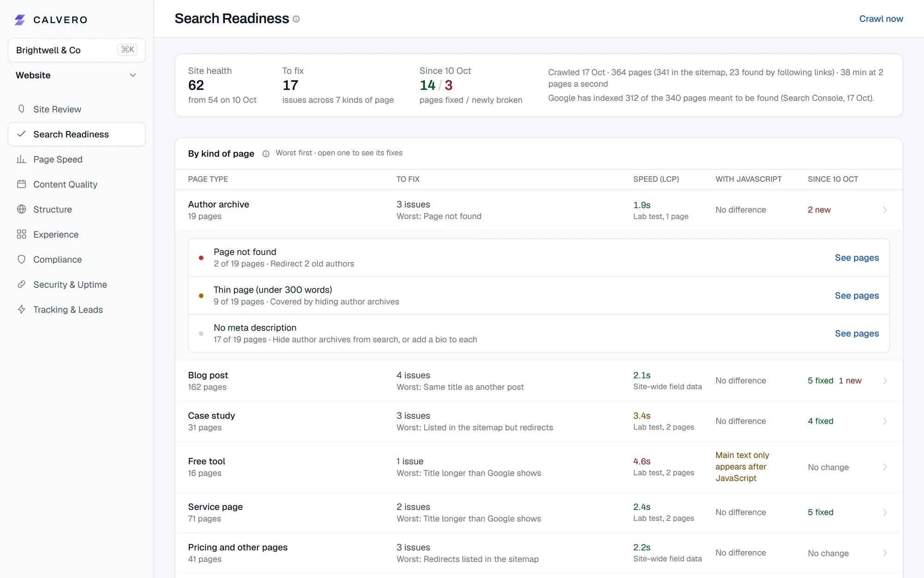
Task: Click the To fix count 17
Action: (x=290, y=85)
